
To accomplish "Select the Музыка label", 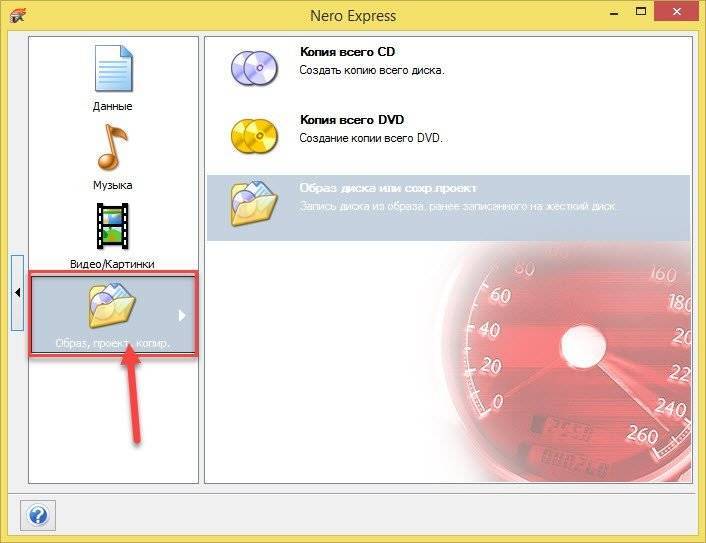I will [113, 185].
